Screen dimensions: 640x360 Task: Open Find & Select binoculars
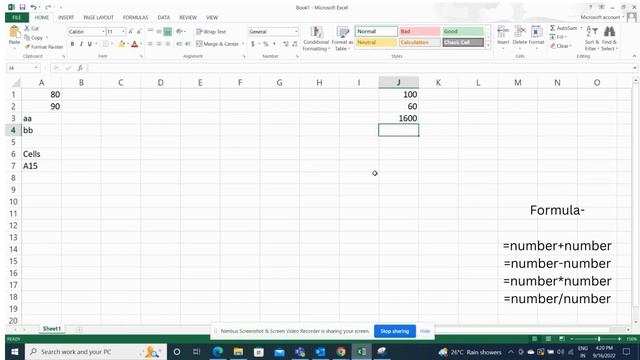(609, 38)
